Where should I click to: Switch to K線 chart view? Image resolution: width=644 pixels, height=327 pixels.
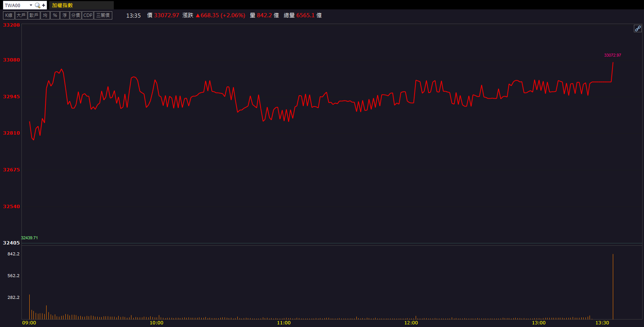point(9,15)
